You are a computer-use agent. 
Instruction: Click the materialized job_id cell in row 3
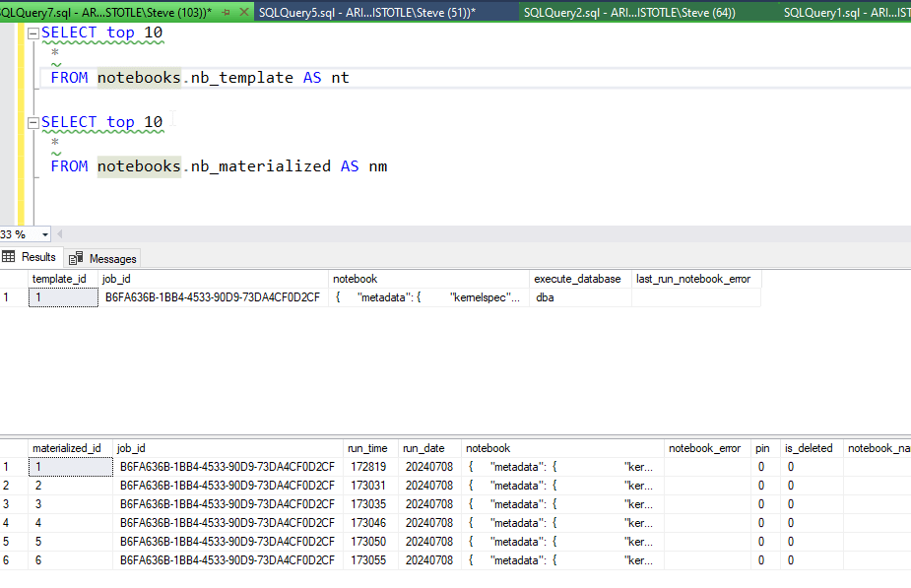tap(228, 503)
